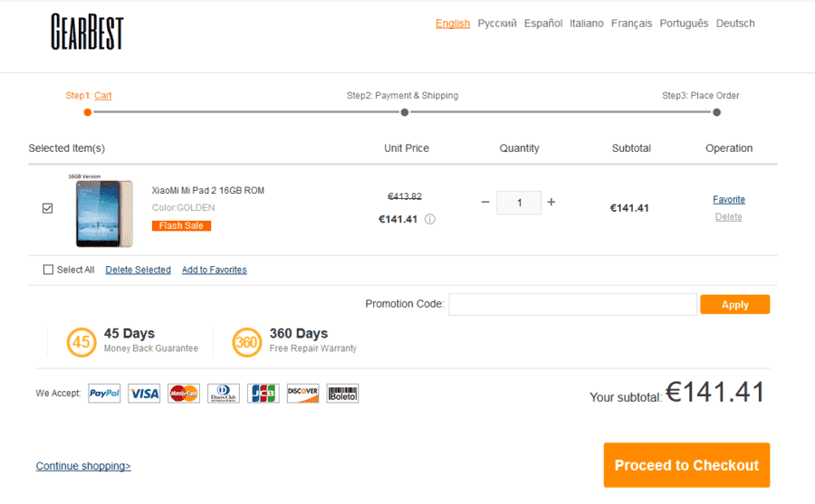Click the struck-through €413.82 price
Image resolution: width=815 pixels, height=504 pixels.
tap(405, 196)
